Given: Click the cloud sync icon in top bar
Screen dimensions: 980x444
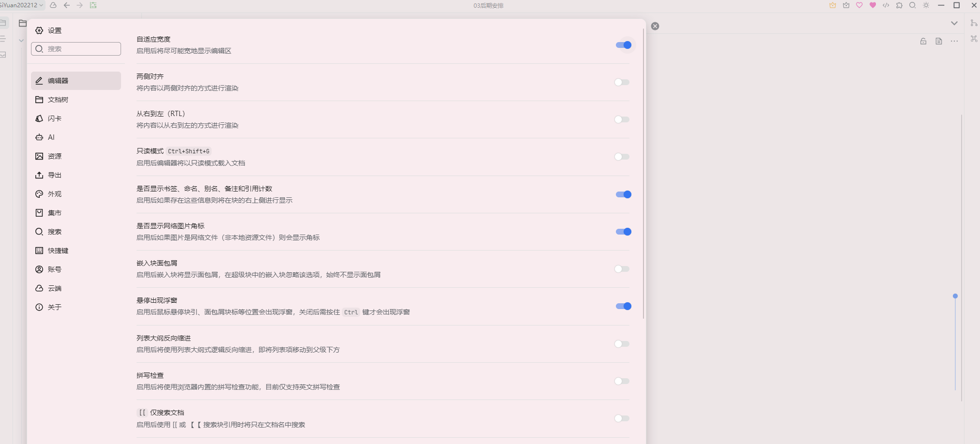Looking at the screenshot, I should [x=53, y=5].
